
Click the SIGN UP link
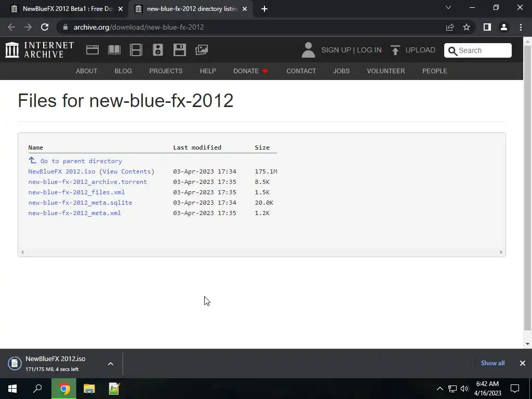point(336,50)
